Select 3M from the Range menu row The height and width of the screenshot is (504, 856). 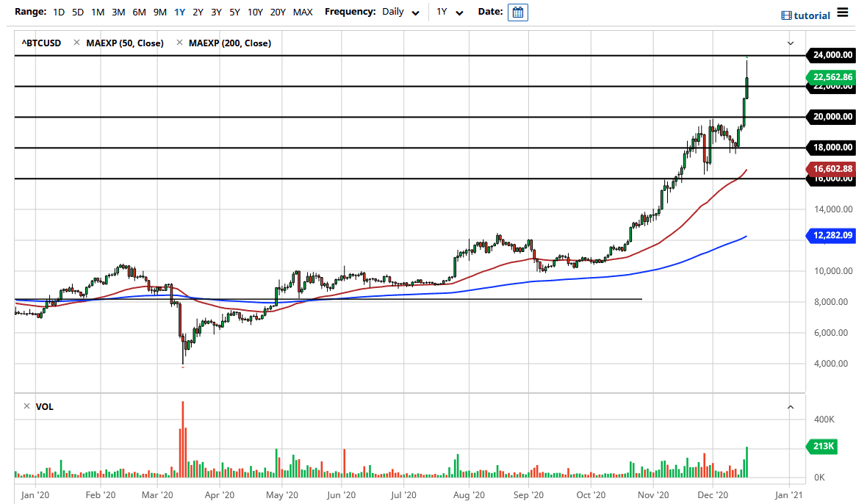pyautogui.click(x=118, y=12)
